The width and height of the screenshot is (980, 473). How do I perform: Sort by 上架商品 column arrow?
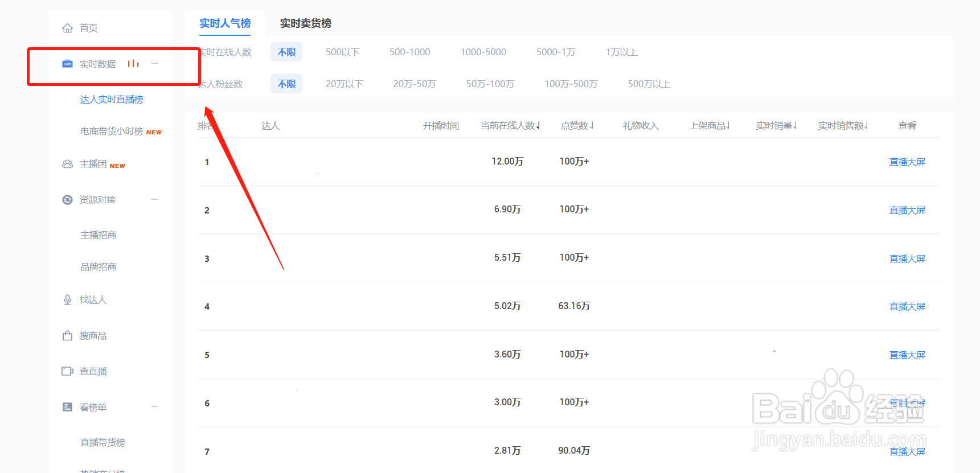click(728, 125)
